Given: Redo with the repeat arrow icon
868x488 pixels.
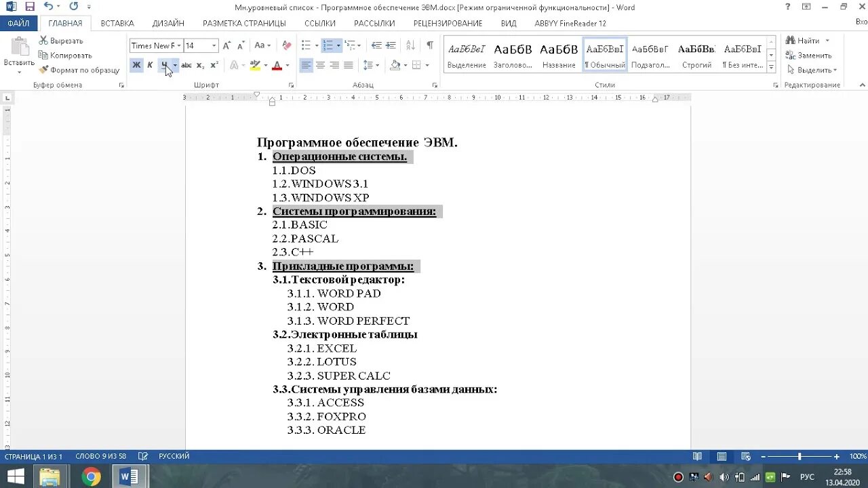Looking at the screenshot, I should point(73,6).
